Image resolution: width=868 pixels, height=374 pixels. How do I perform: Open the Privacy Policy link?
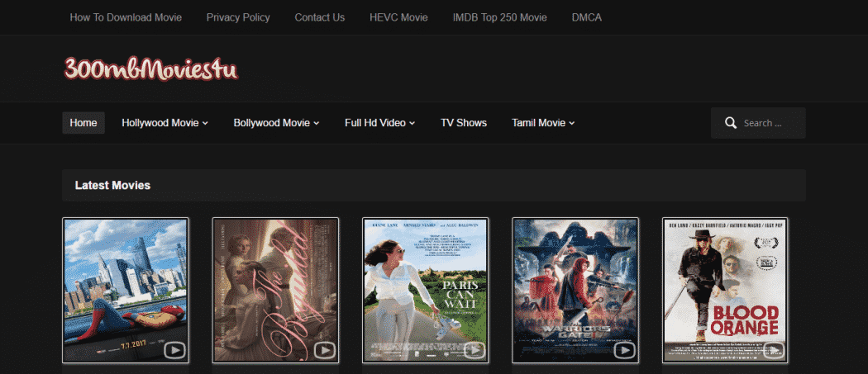tap(238, 17)
